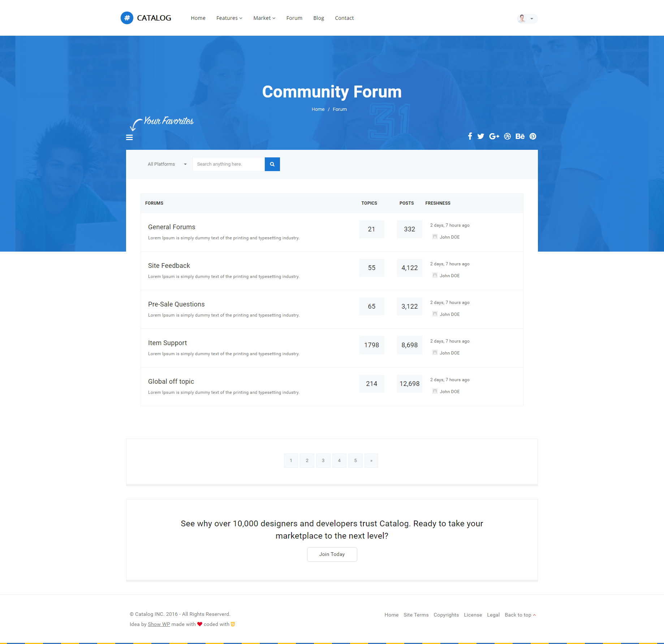The width and height of the screenshot is (664, 644).
Task: Open the Google Plus icon
Action: 494,136
